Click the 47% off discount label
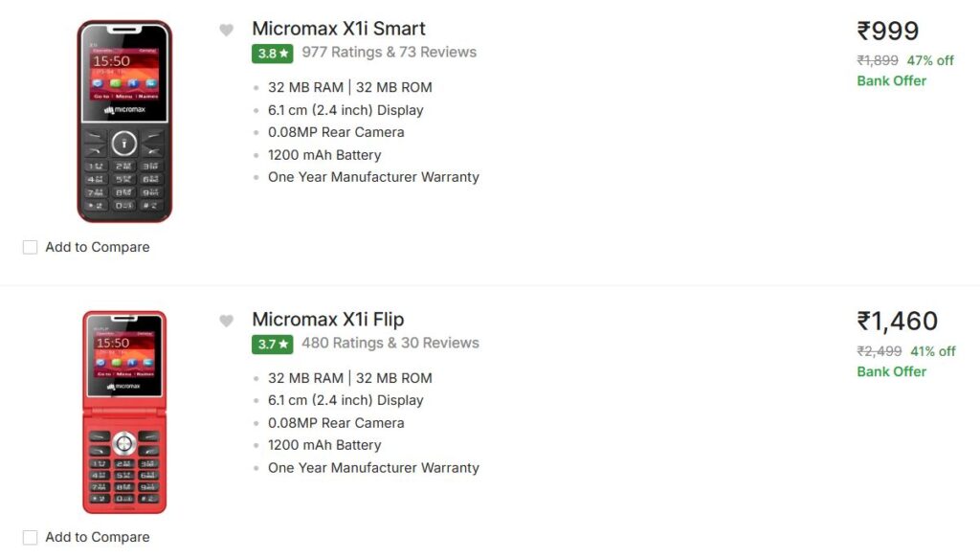 [930, 60]
